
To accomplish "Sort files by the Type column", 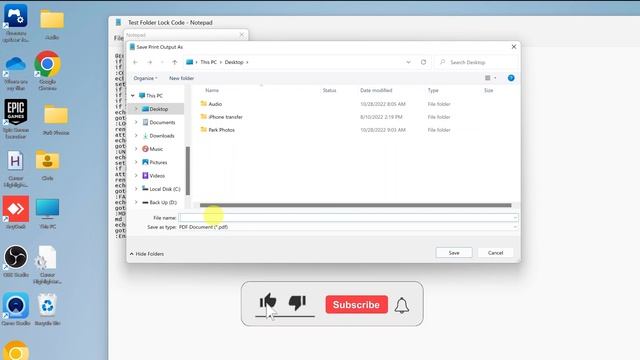I will coord(433,90).
